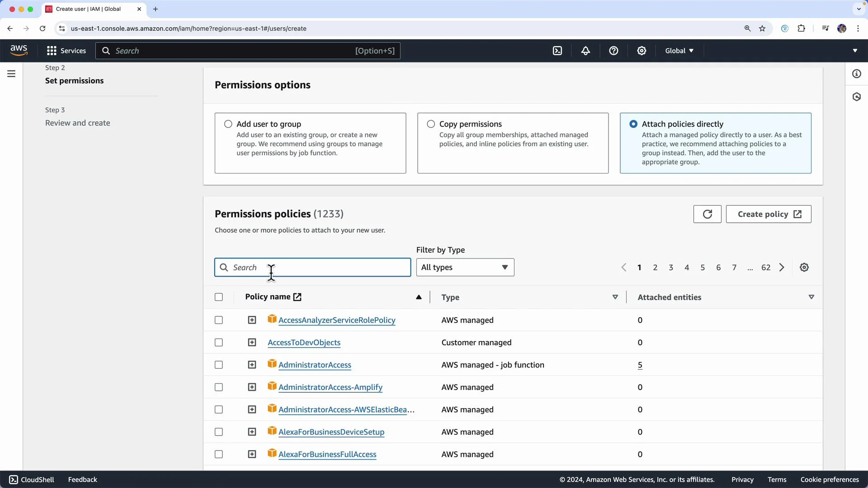The width and height of the screenshot is (868, 488).
Task: Toggle the left navigation hamburger menu
Action: [x=11, y=74]
